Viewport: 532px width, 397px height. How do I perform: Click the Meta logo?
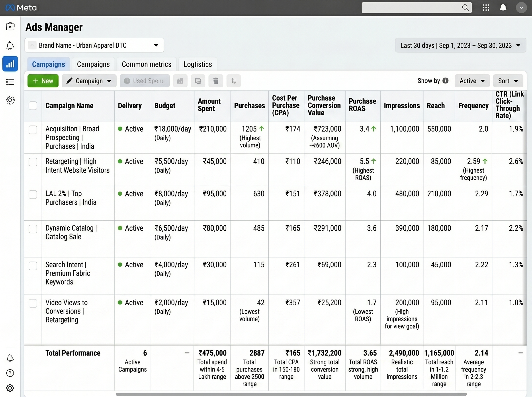pos(21,8)
